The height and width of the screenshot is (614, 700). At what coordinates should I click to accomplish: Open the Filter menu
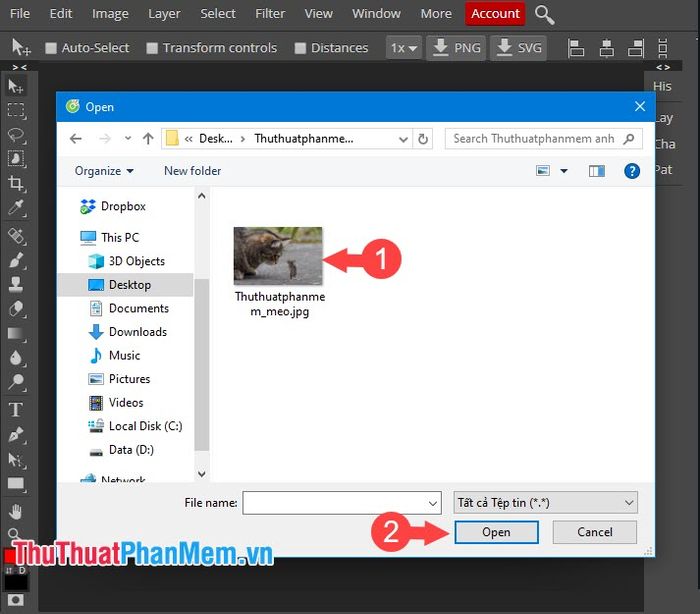[x=270, y=13]
